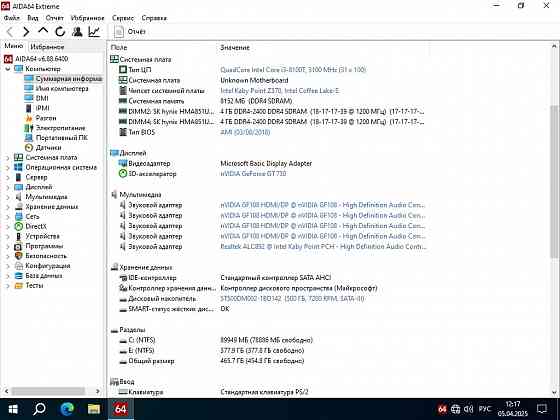
Task: Click the Конфигурация icon in tree
Action: [19, 266]
